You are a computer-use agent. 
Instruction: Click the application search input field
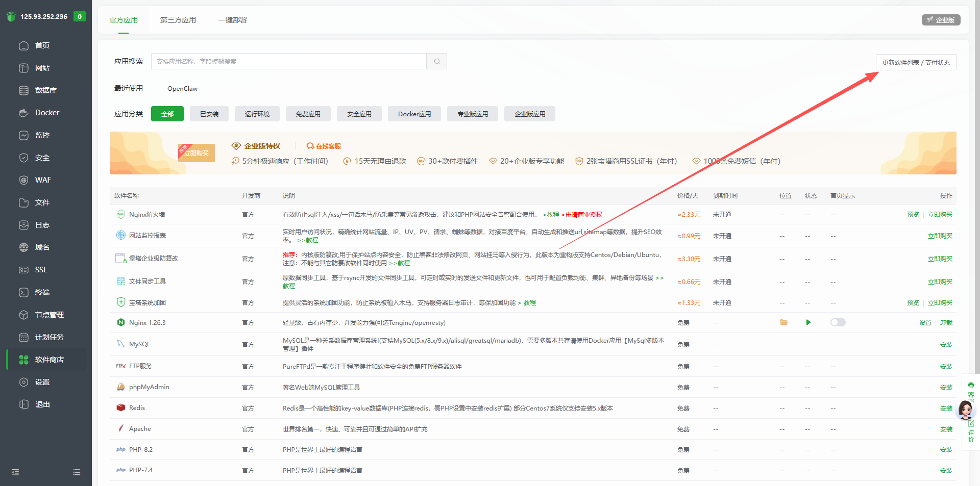(288, 61)
